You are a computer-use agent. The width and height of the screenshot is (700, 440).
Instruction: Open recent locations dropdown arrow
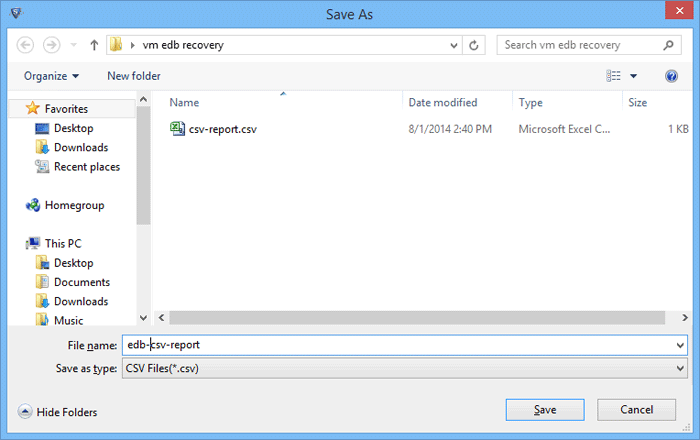point(74,45)
